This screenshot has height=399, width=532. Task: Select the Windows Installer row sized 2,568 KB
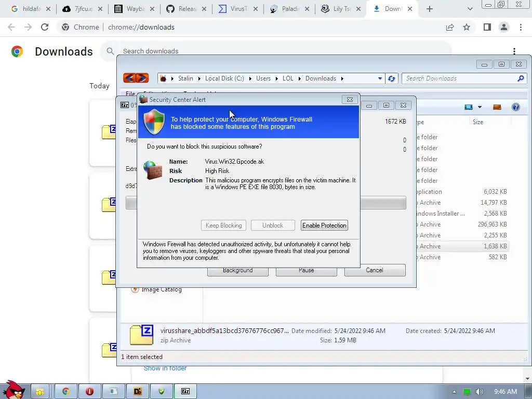tap(462, 214)
